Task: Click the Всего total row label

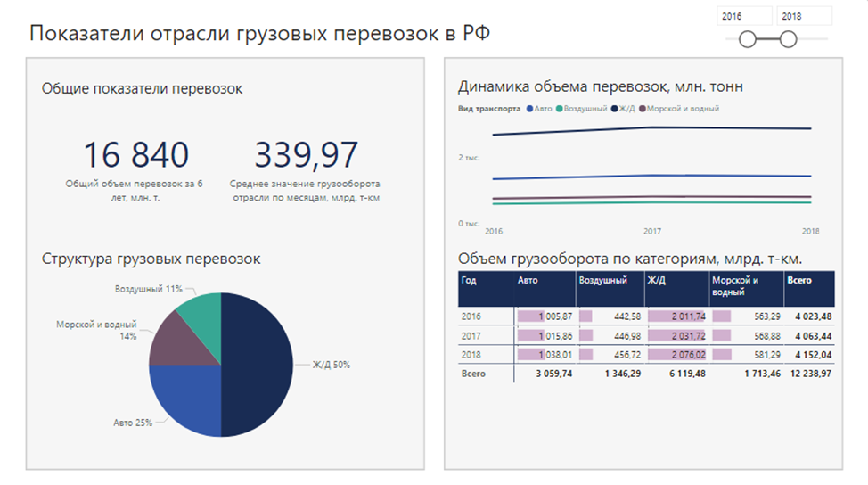Action: 473,374
